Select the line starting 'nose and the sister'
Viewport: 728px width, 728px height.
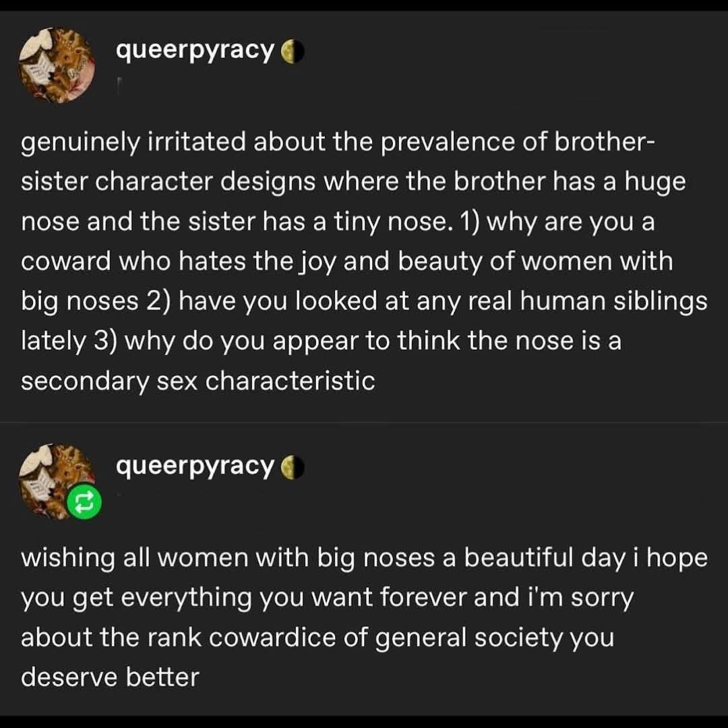[337, 222]
